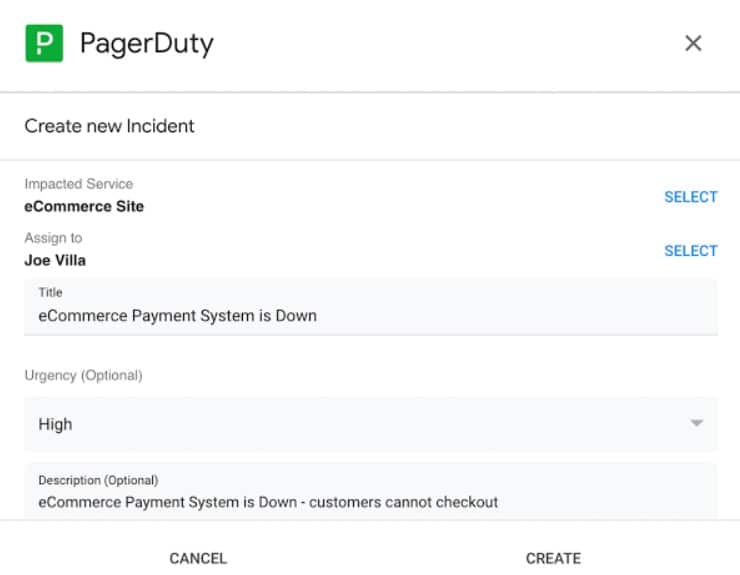Select a different Impacted Service
740x575 pixels.
tap(690, 197)
